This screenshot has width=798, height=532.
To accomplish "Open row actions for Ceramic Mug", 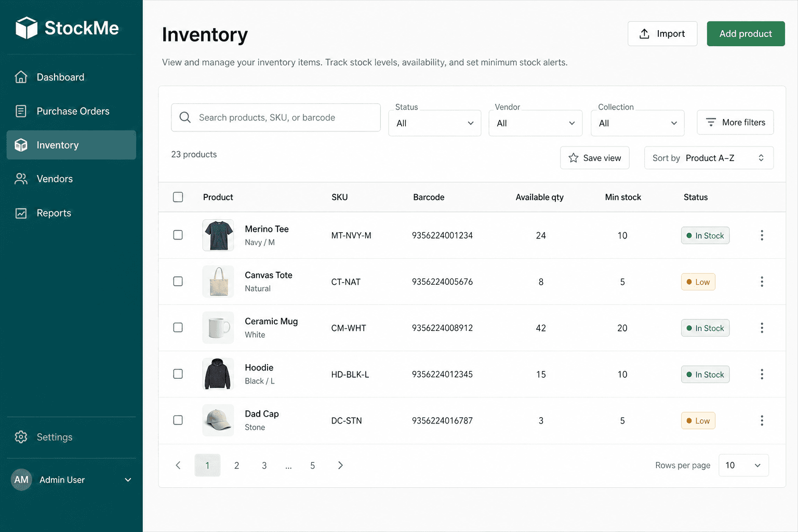I will click(x=762, y=328).
